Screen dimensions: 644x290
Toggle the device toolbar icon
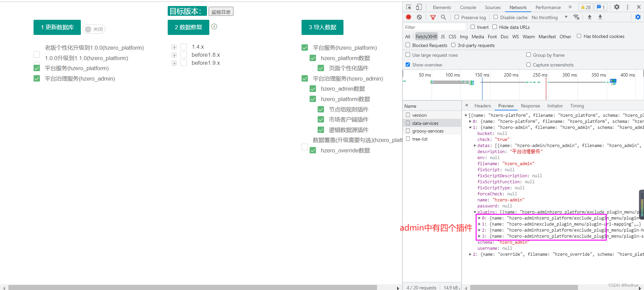click(x=419, y=7)
